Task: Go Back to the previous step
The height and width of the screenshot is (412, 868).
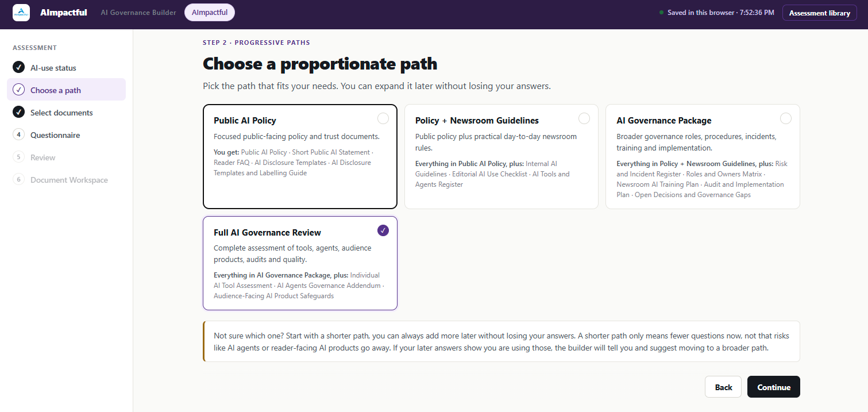Action: (x=724, y=387)
